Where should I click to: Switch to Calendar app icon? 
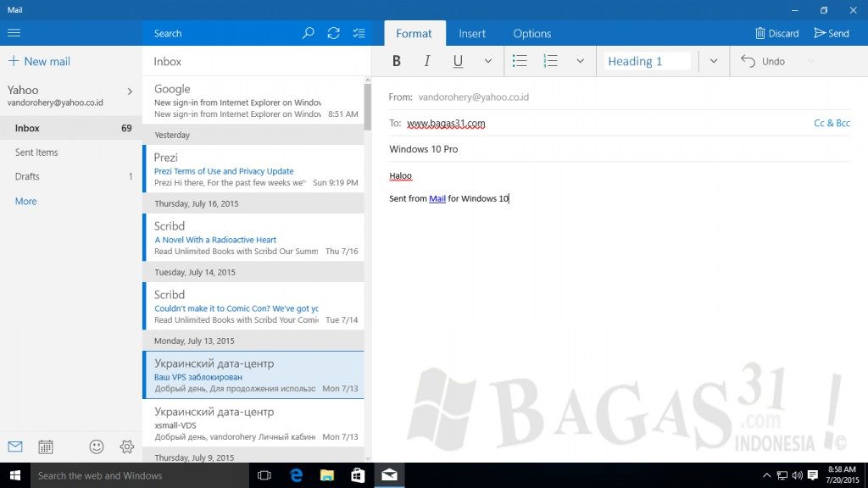(46, 446)
